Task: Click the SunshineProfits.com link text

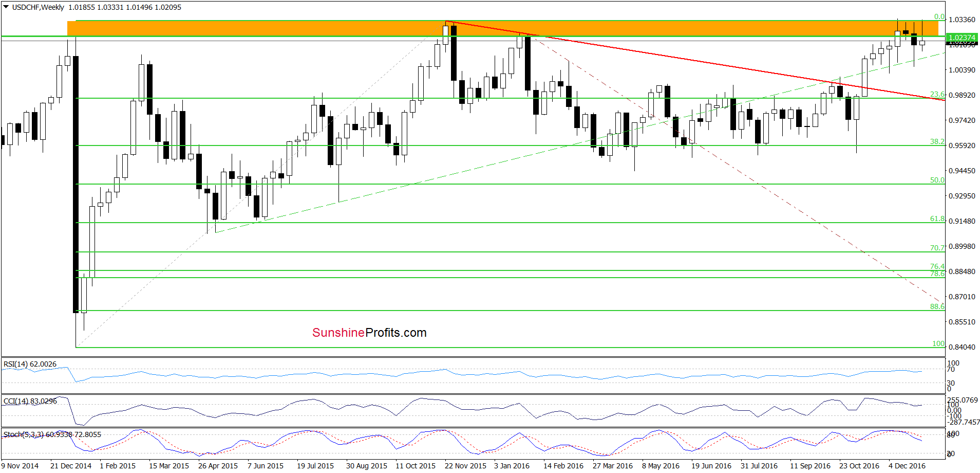Action: (x=369, y=333)
